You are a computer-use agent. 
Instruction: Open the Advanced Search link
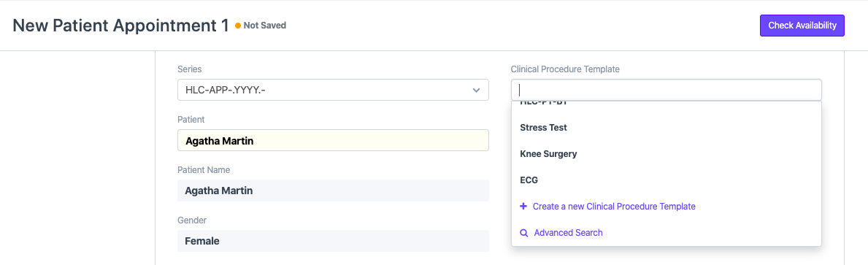tap(568, 233)
